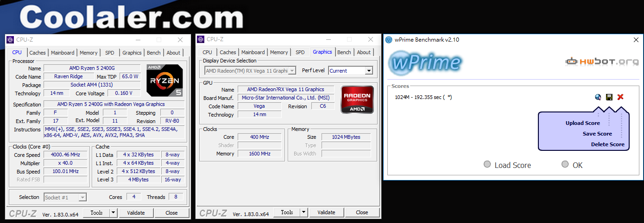This screenshot has height=223, width=644.
Task: Click the Revision RV-B0 value
Action: pyautogui.click(x=172, y=121)
